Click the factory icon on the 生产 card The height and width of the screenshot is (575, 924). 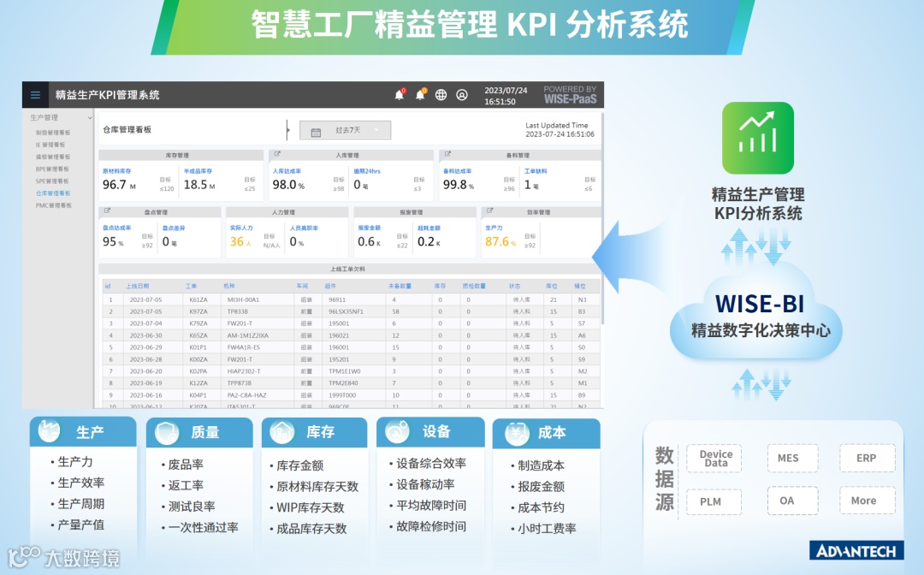click(49, 431)
